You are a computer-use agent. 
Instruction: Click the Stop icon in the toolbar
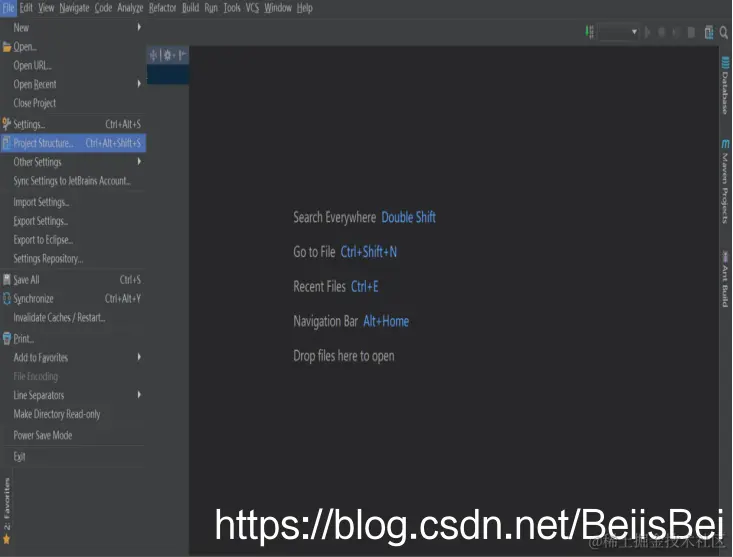pyautogui.click(x=691, y=32)
